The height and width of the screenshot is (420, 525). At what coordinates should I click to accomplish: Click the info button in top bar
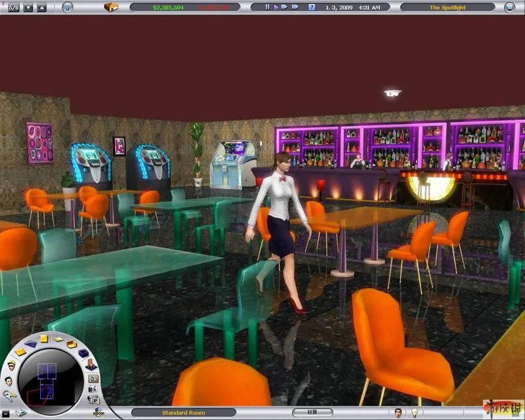point(68,7)
